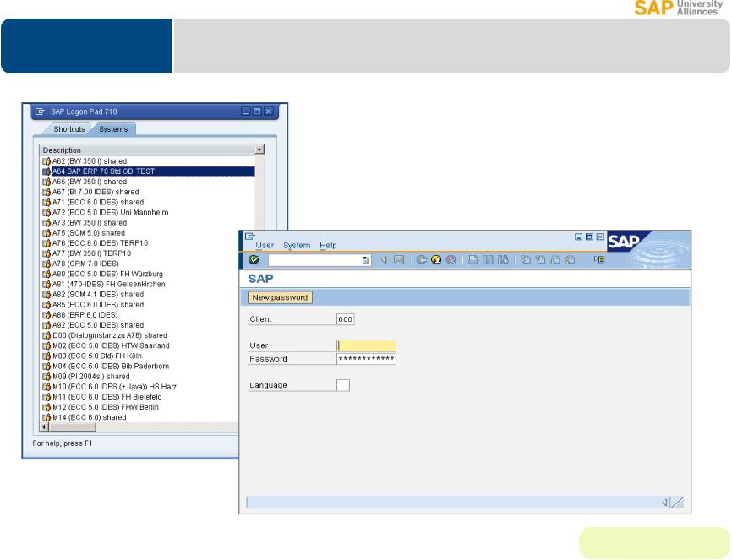Open the SAP login window system menu icon

point(249,237)
